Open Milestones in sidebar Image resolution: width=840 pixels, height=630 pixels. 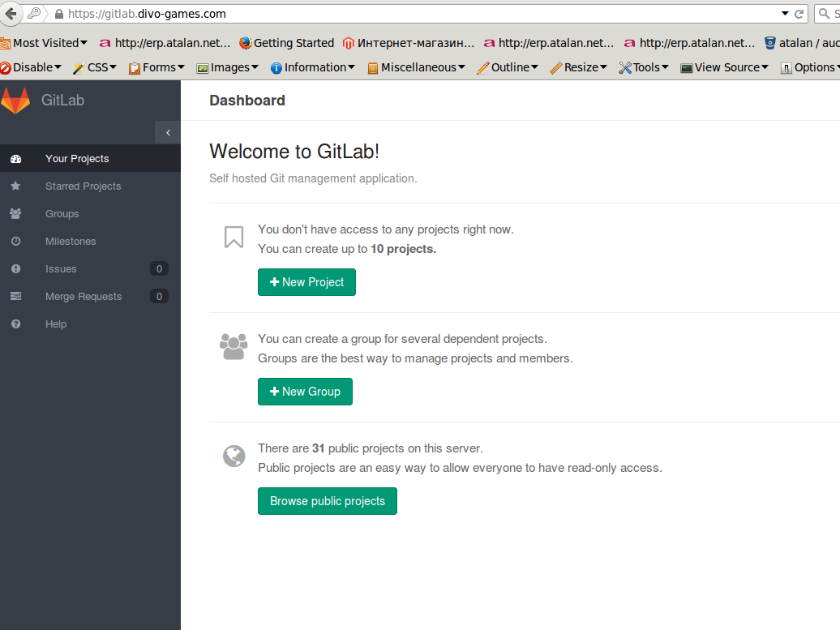click(90, 241)
